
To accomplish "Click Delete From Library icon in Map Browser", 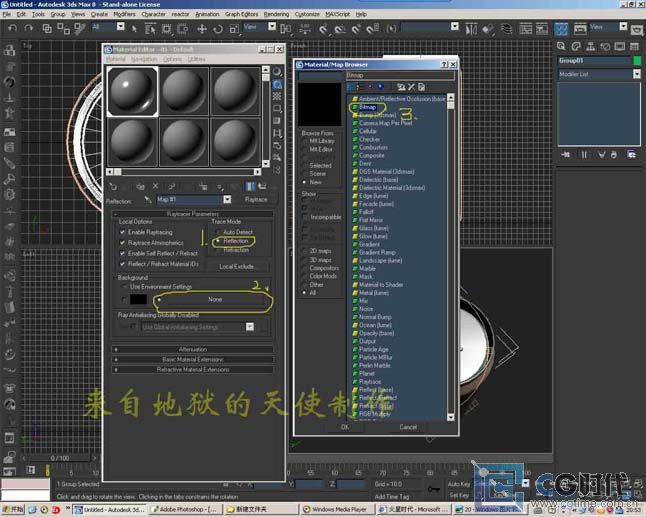I will [x=411, y=87].
